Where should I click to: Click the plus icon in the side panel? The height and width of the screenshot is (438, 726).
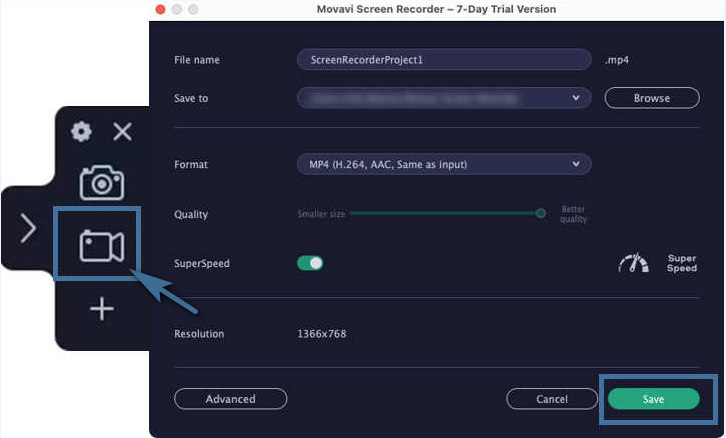point(102,309)
